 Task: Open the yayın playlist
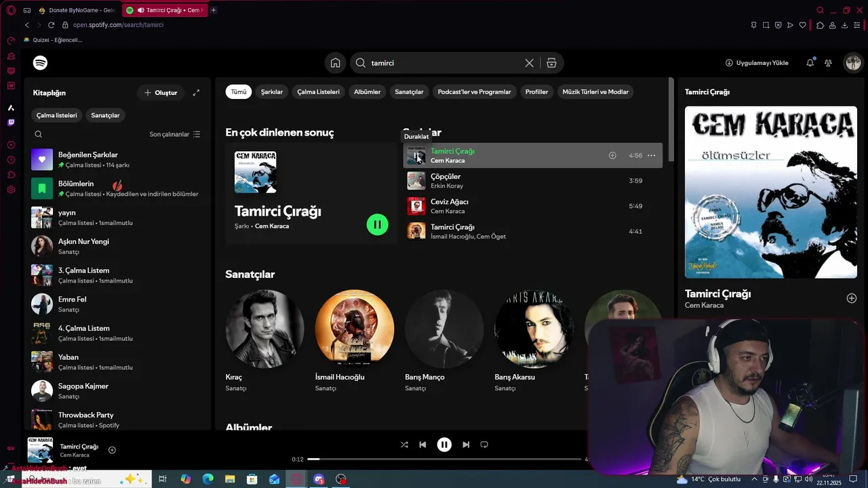[117, 218]
